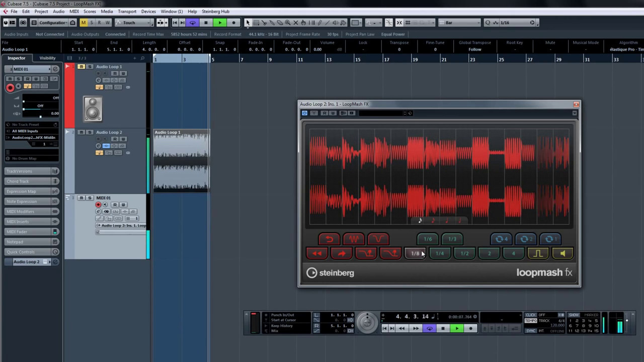Image resolution: width=644 pixels, height=362 pixels.
Task: Toggle global Solo S in toolbar
Action: click(92, 23)
